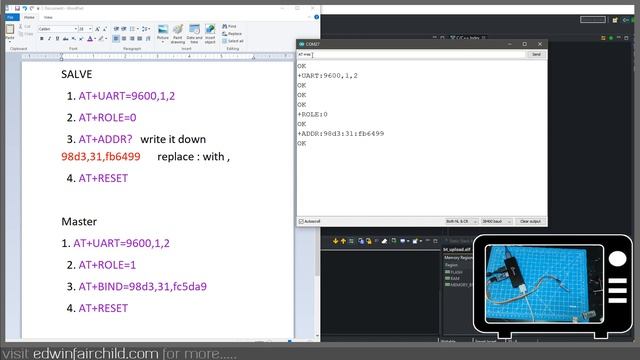Click the AT+BIND=98d3,31,fc5da9 line in document
The height and width of the screenshot is (360, 640).
142,287
